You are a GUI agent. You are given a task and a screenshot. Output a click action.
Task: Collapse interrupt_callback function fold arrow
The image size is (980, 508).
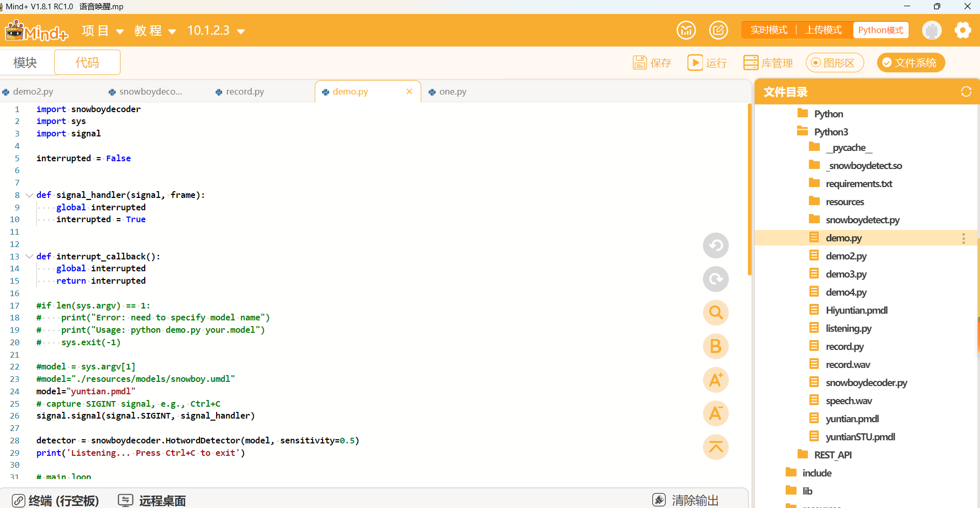coord(29,256)
